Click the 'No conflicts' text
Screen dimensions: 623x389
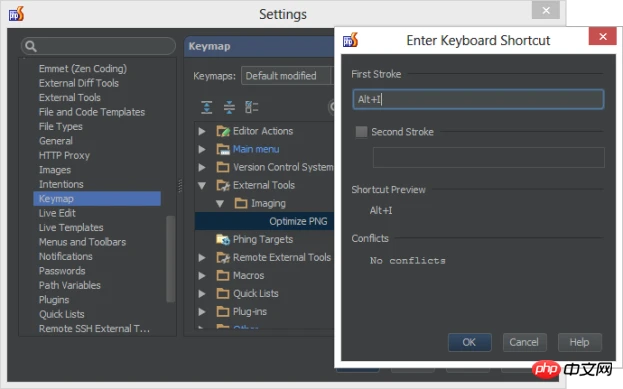click(x=408, y=261)
